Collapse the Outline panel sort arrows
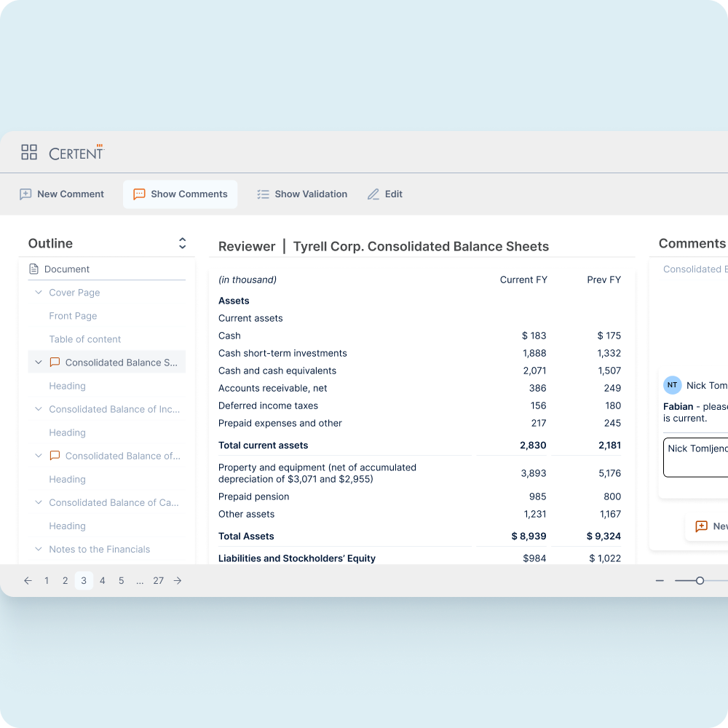728x728 pixels. (182, 243)
